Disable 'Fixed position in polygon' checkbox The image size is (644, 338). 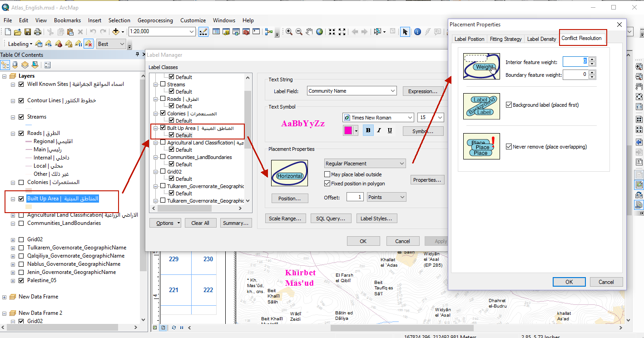coord(327,184)
